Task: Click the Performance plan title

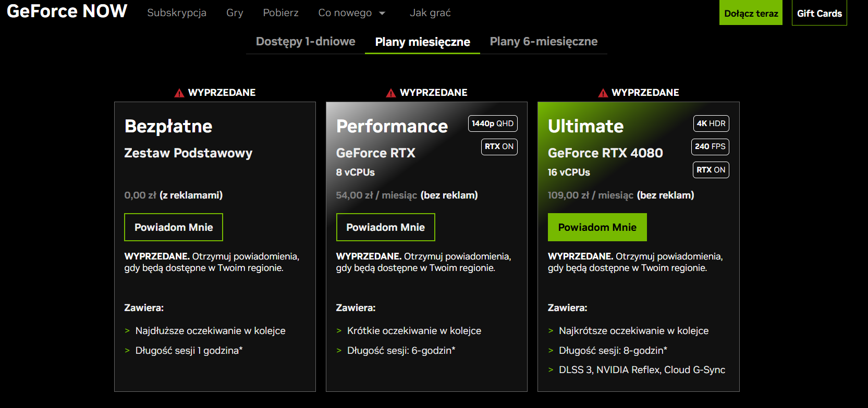Action: (x=392, y=126)
